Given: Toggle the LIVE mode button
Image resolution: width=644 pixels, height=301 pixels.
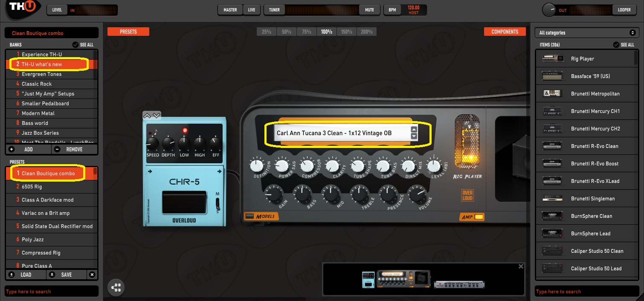Looking at the screenshot, I should tap(252, 10).
